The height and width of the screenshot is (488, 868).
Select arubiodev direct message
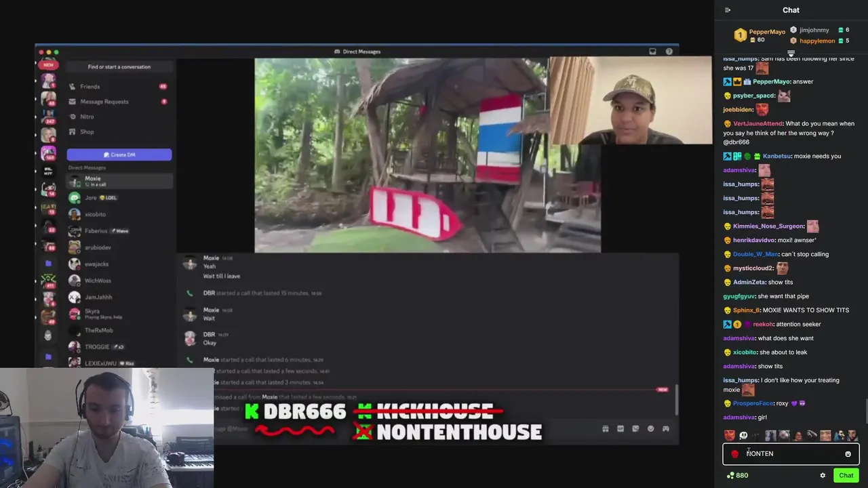pos(119,247)
